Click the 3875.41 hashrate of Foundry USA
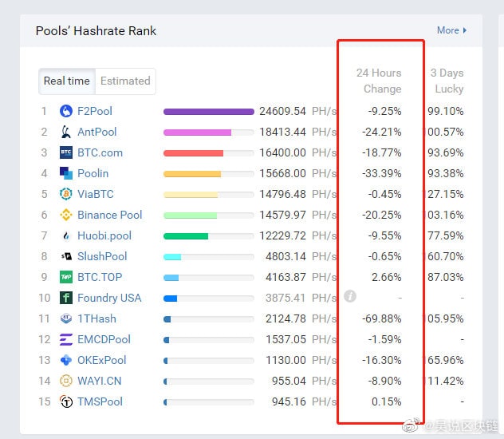 (285, 298)
